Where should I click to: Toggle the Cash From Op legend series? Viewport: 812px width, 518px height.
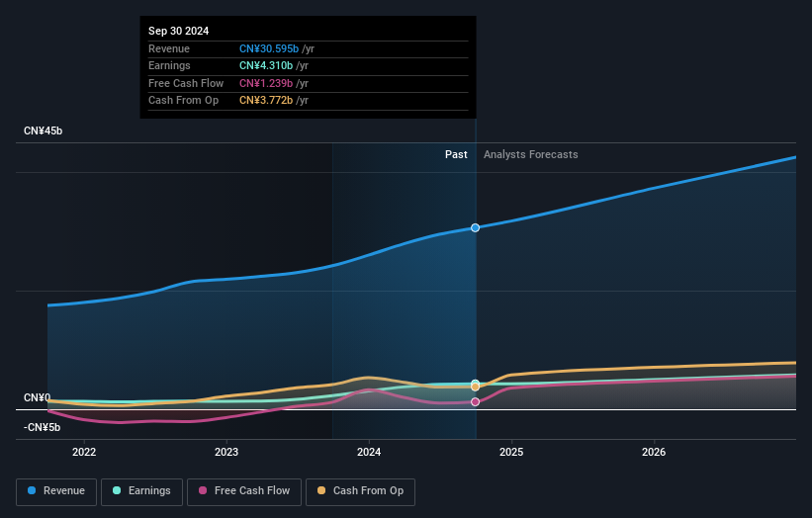[360, 491]
